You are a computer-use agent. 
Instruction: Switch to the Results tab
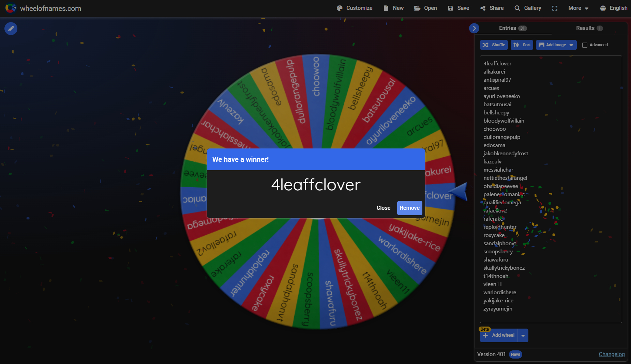(589, 28)
